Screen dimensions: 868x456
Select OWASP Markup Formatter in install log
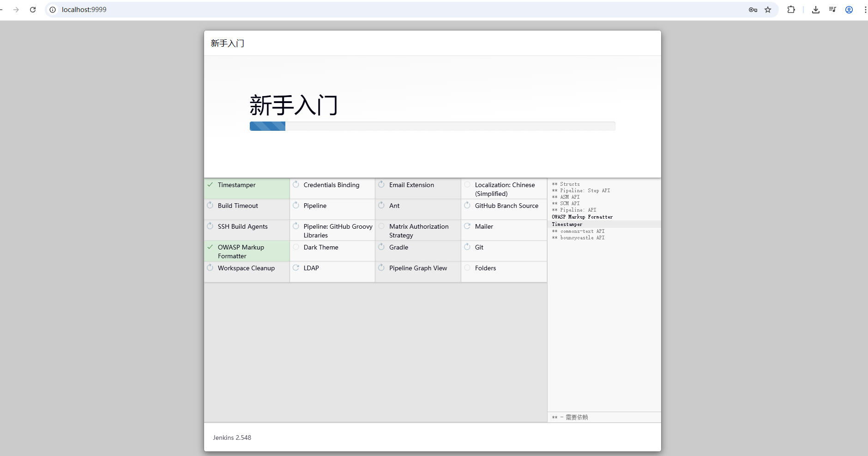tap(582, 217)
